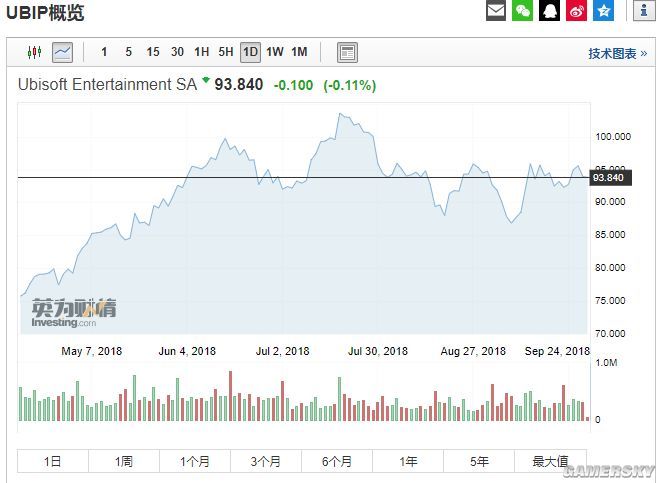661x483 pixels.
Task: Click the 70.000 price axis label
Action: (x=610, y=333)
